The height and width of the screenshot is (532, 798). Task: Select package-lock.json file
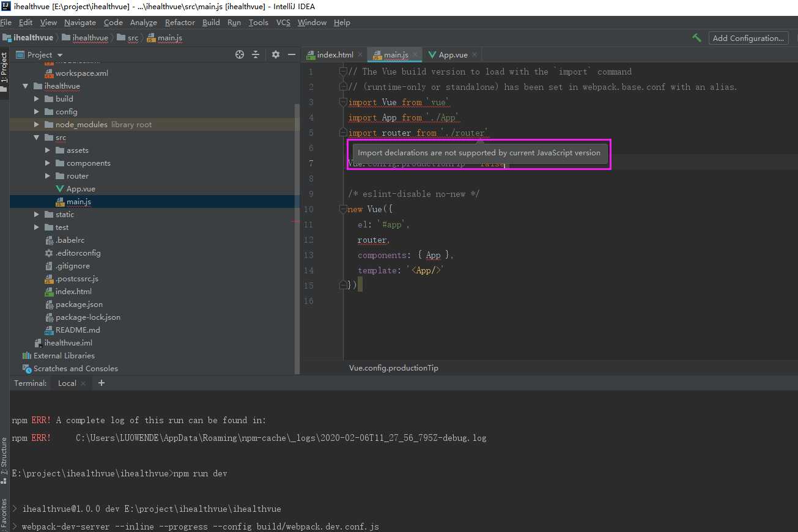coord(88,317)
